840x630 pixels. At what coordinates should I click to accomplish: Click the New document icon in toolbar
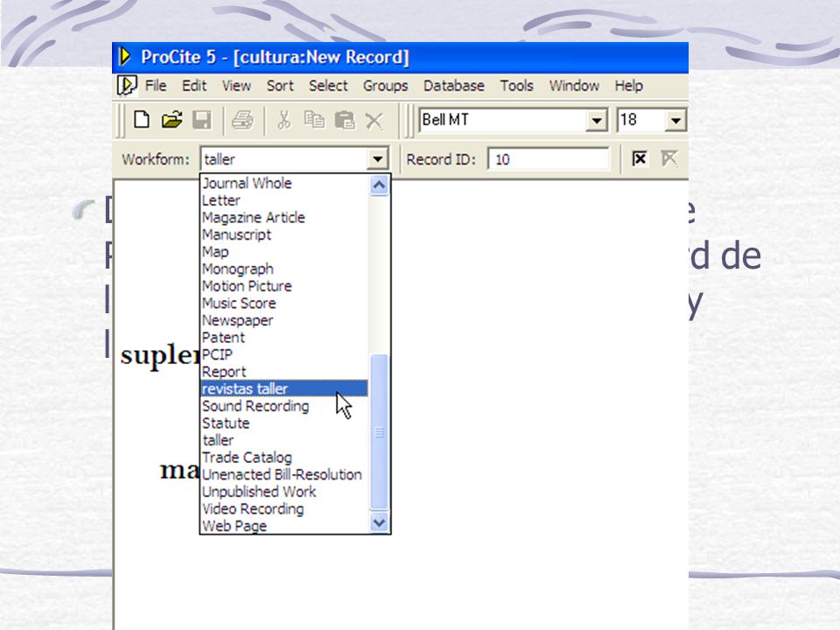[142, 120]
